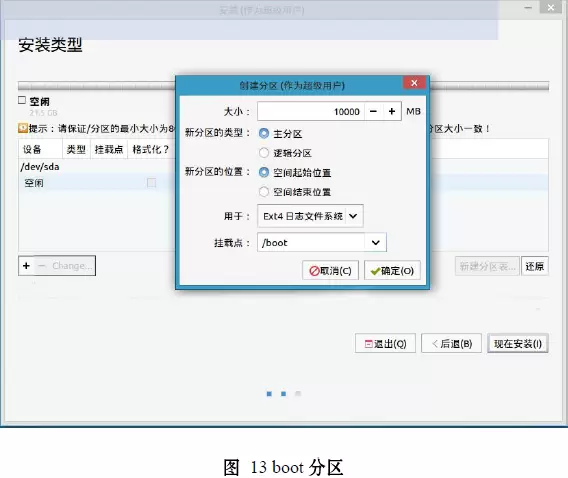Screen dimensions: 568x478
Task: Click the /boot mount point text field
Action: 311,243
